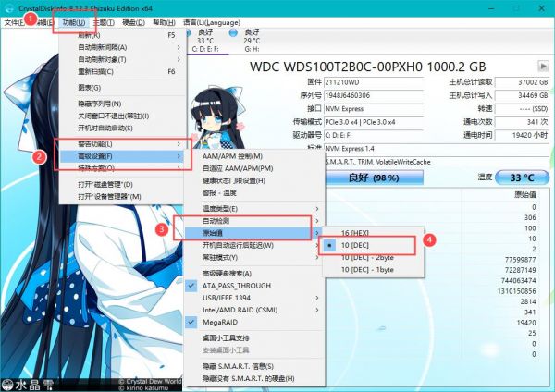Toggle 桌面小工具支持 option
Screen dimensions: 555x392
click(254, 337)
